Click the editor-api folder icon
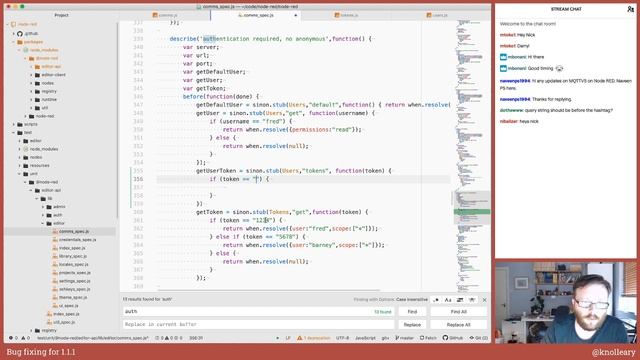This screenshot has width=640, height=360. [x=37, y=67]
